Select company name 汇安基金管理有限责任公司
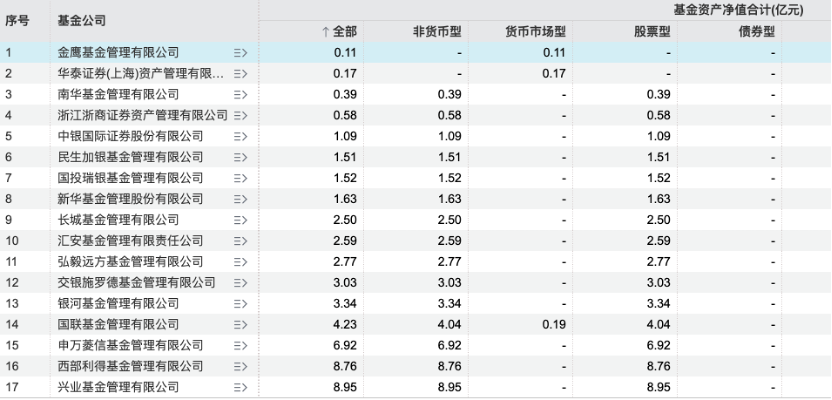The height and width of the screenshot is (400, 832). 131,241
